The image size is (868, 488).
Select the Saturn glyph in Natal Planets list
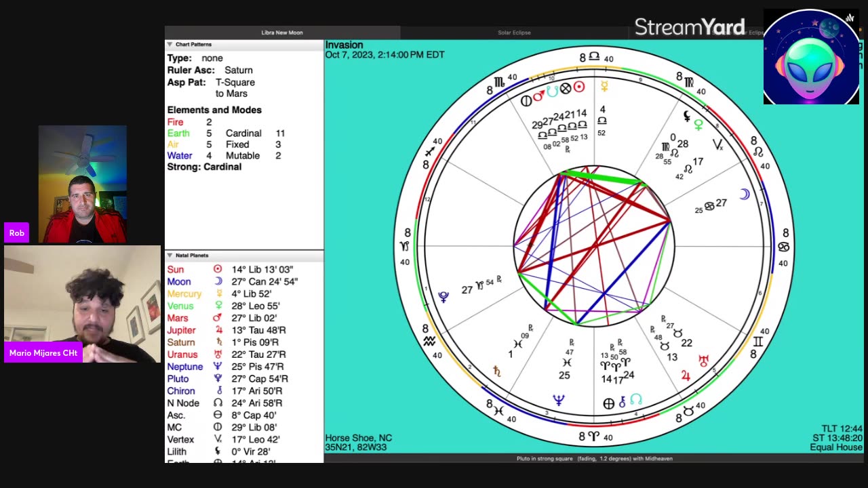point(218,342)
